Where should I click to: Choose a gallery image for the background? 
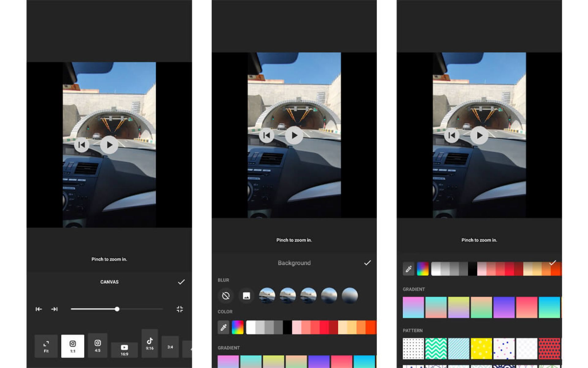tap(246, 296)
